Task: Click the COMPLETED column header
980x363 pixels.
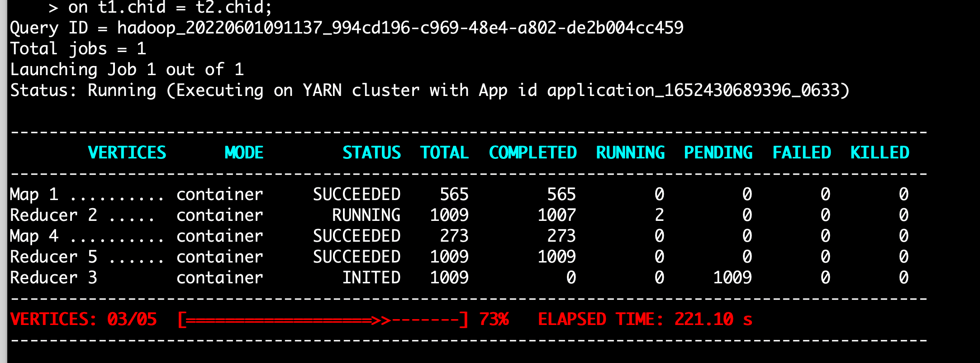Action: tap(533, 153)
